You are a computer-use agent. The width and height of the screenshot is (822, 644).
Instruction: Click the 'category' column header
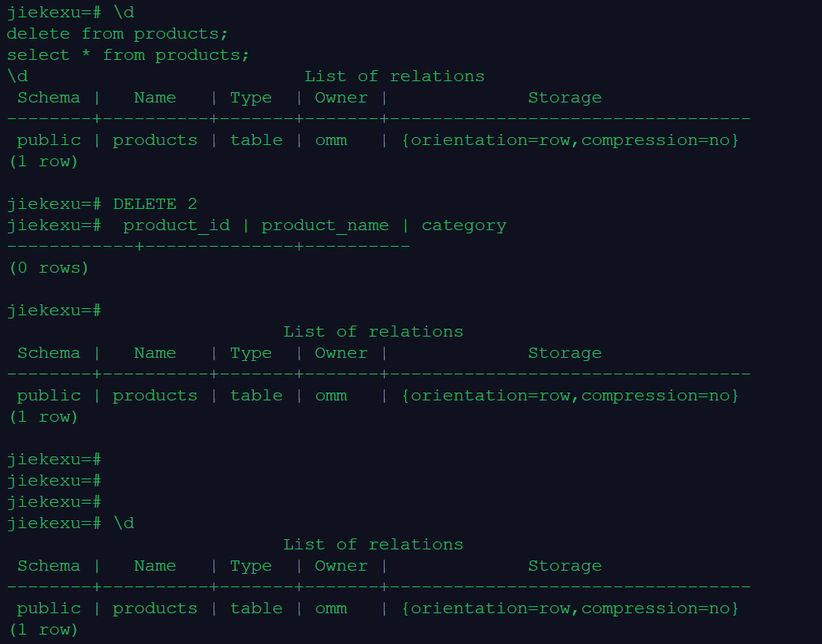click(x=464, y=225)
